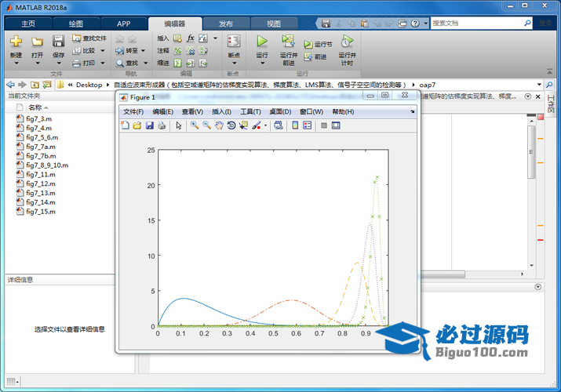Click Find Files (查找文件) button

[x=89, y=38]
